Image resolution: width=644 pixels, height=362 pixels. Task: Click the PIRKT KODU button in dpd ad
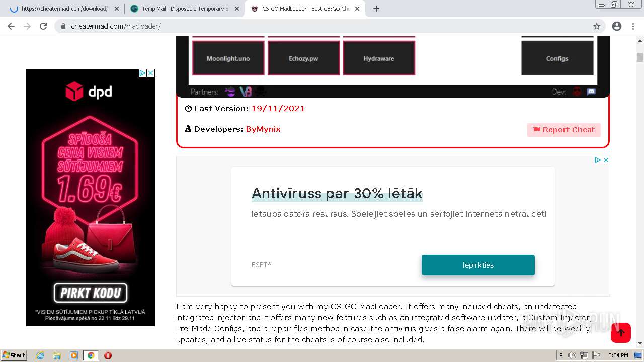pyautogui.click(x=91, y=293)
